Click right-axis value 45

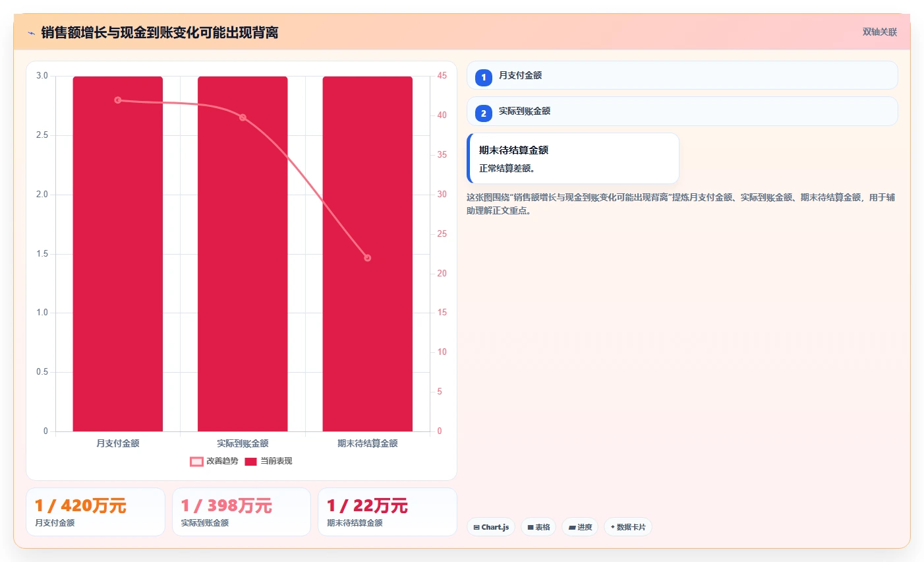coord(442,76)
